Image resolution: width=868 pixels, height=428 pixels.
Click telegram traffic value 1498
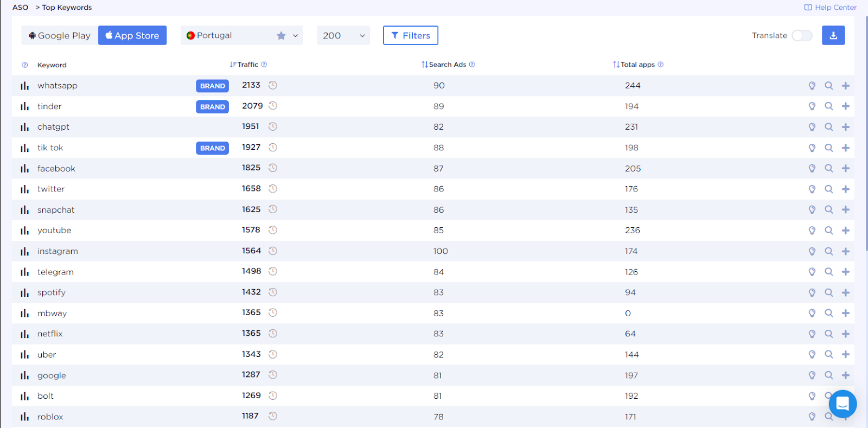pyautogui.click(x=252, y=271)
